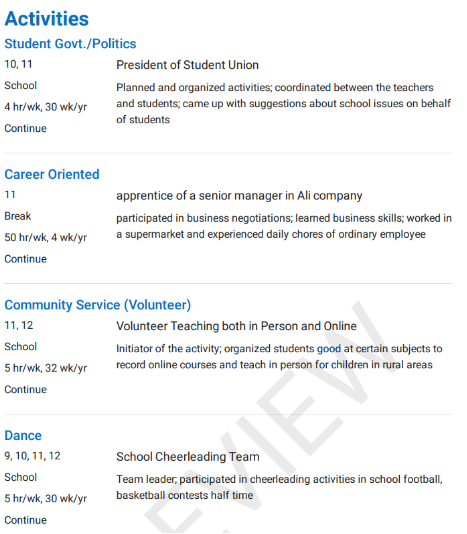467x534 pixels.
Task: Select the Student Union description paragraph
Action: tap(284, 104)
